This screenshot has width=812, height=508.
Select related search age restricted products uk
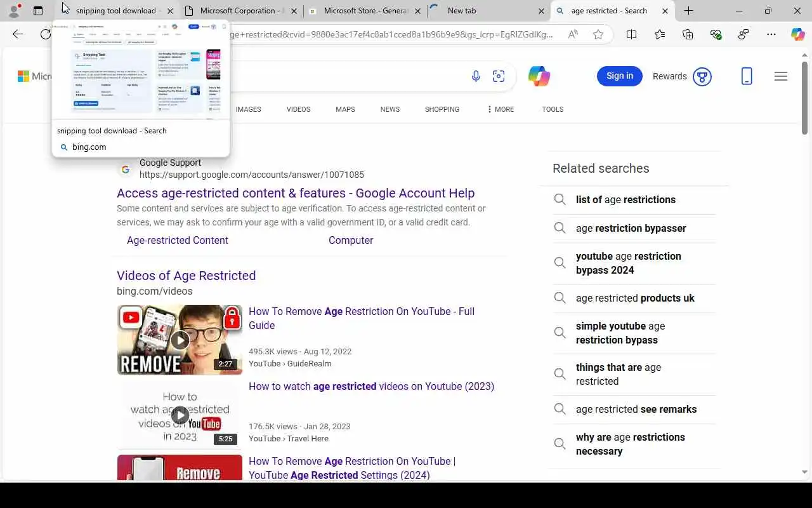click(x=635, y=298)
